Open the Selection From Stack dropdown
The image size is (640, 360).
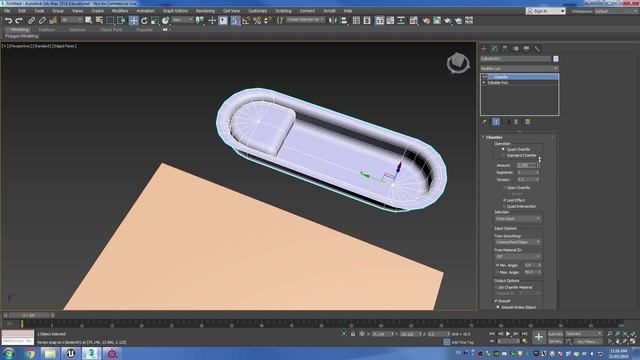518,219
